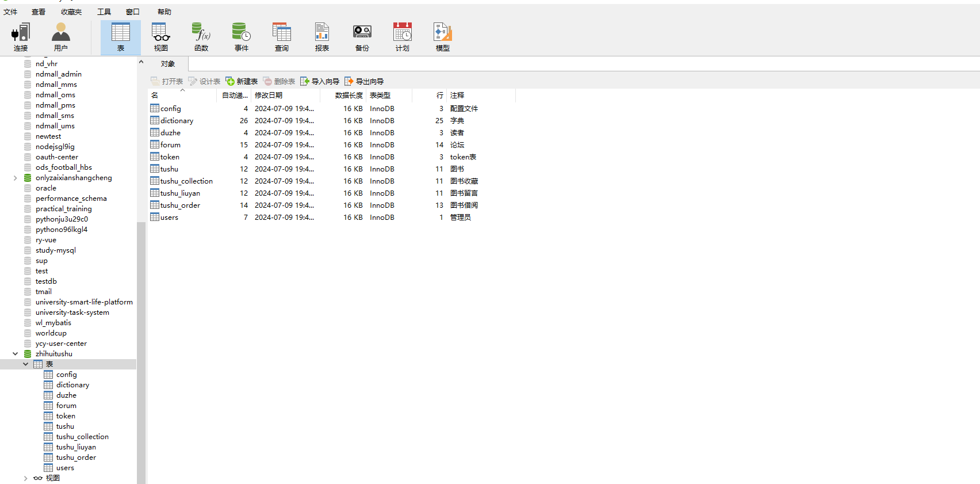Select the performance_schema database
The width and height of the screenshot is (980, 484).
tap(71, 199)
